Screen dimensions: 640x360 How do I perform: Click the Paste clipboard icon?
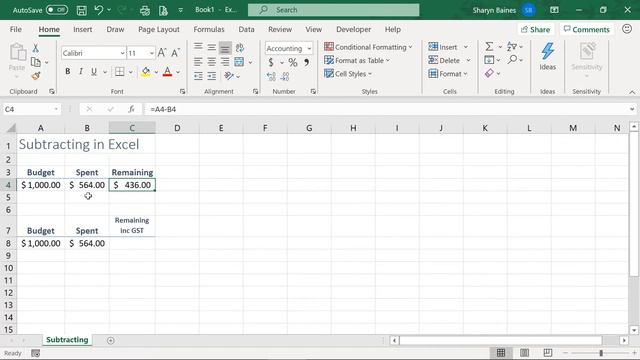coord(17,52)
